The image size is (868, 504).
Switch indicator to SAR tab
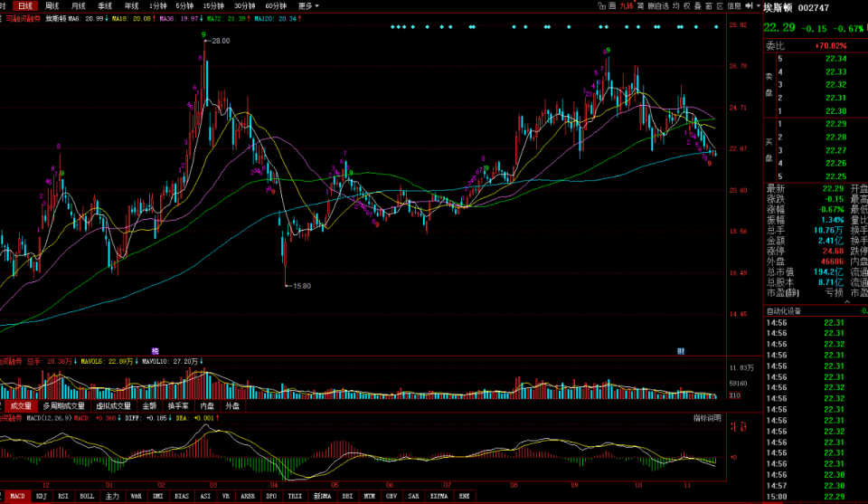point(413,496)
